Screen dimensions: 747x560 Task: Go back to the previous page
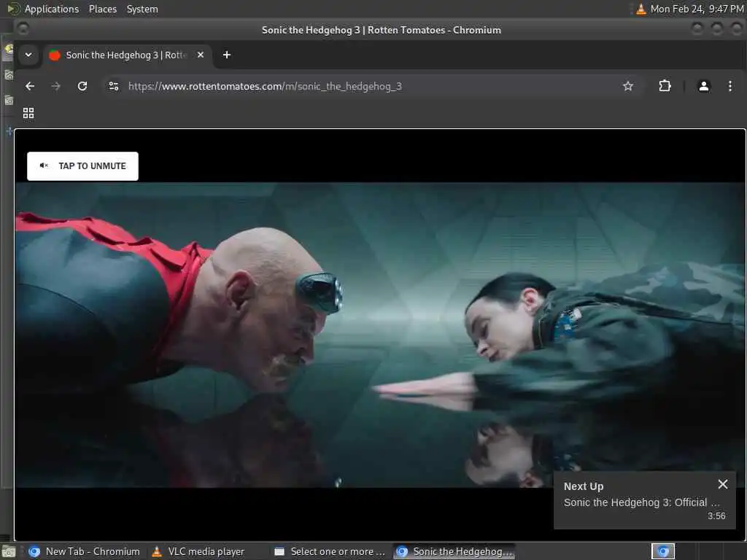coord(30,86)
